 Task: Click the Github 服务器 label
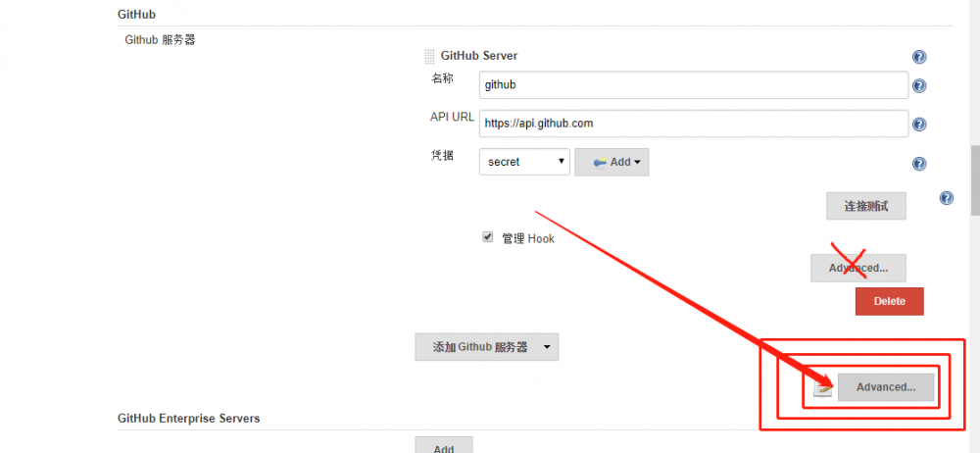coord(160,40)
